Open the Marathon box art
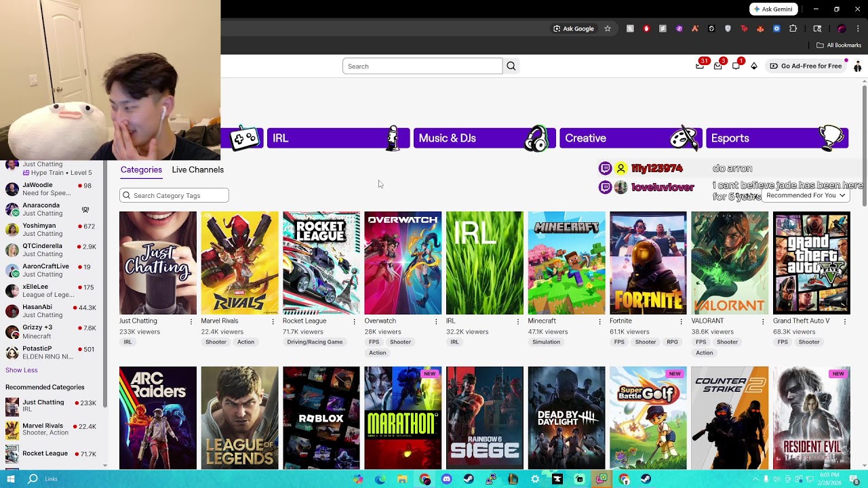The image size is (868, 488). (403, 418)
